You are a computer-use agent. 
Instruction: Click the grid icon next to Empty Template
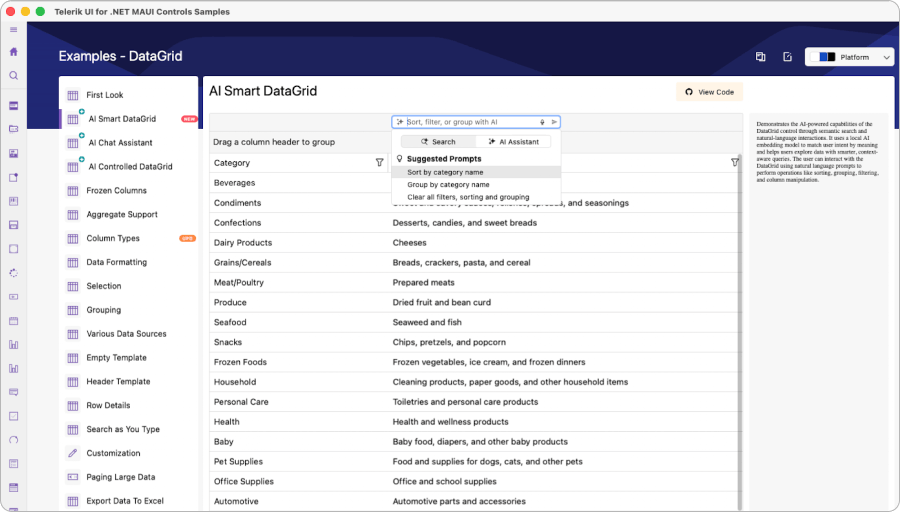73,358
